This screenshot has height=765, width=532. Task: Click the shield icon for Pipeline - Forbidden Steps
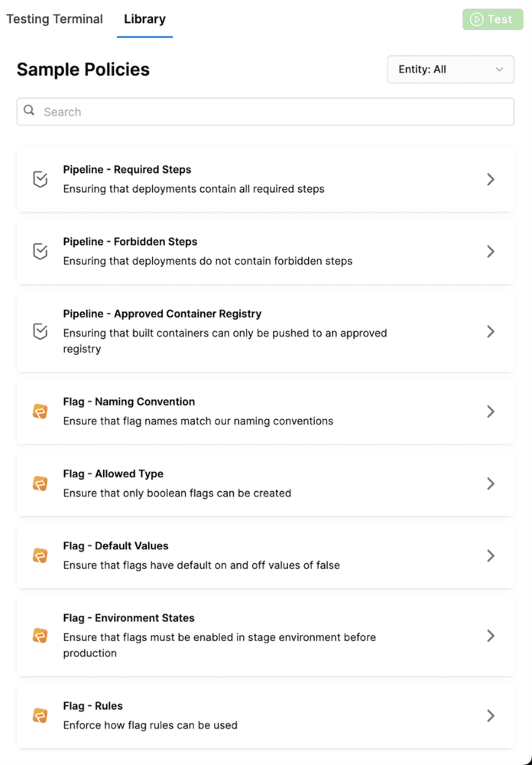point(41,251)
